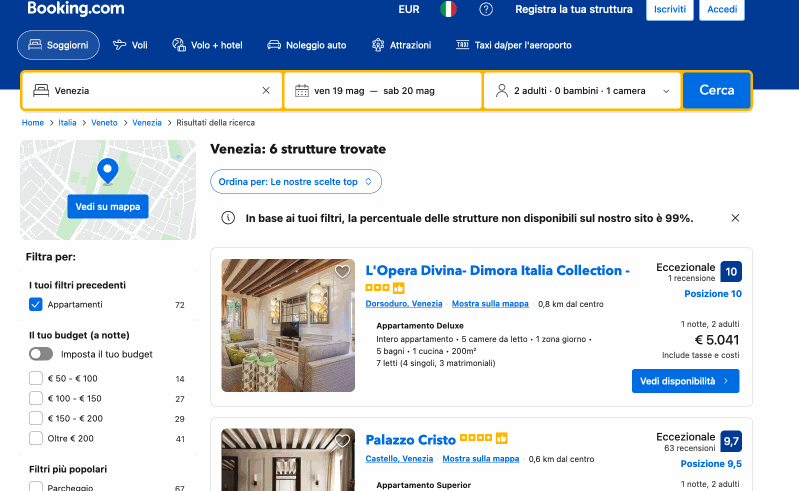
Task: Check the Oltre € 200 budget filter
Action: (36, 438)
